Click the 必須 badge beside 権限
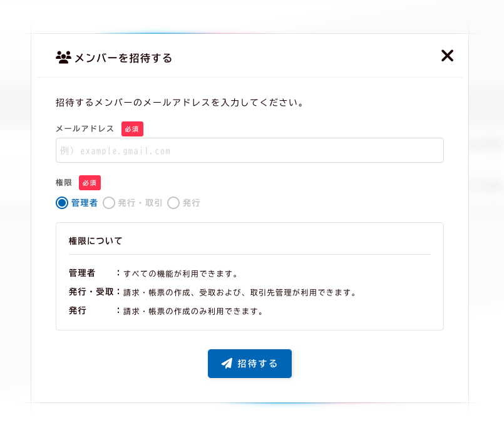The height and width of the screenshot is (435, 504). click(90, 183)
